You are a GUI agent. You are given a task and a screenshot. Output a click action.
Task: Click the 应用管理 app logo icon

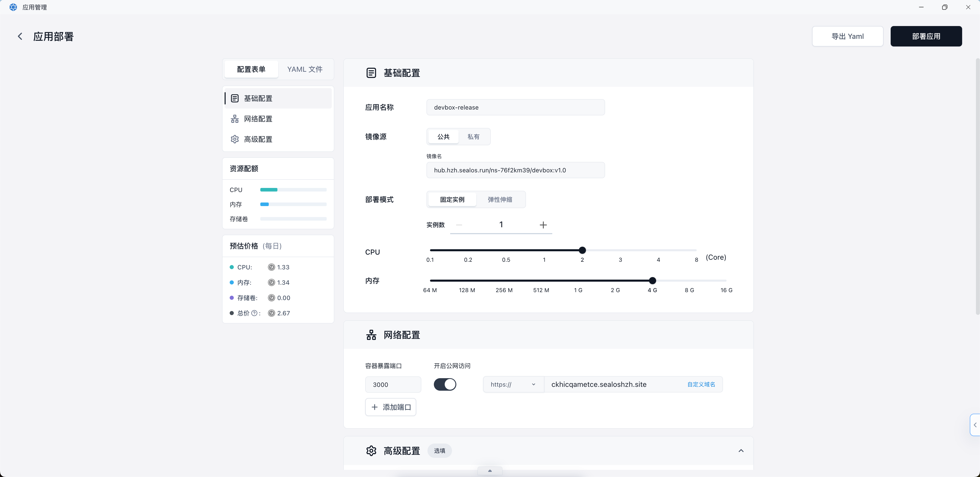tap(13, 7)
